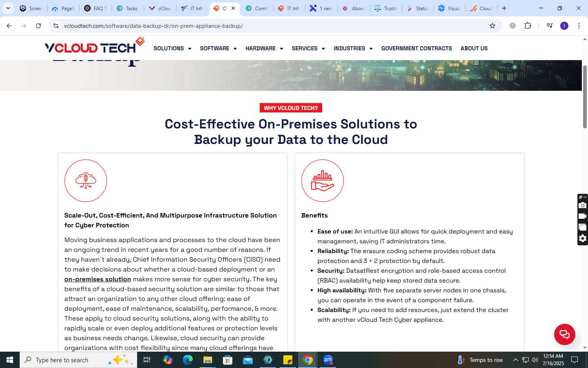
Task: Click the hand holding chart Benefits icon
Action: pos(323,181)
